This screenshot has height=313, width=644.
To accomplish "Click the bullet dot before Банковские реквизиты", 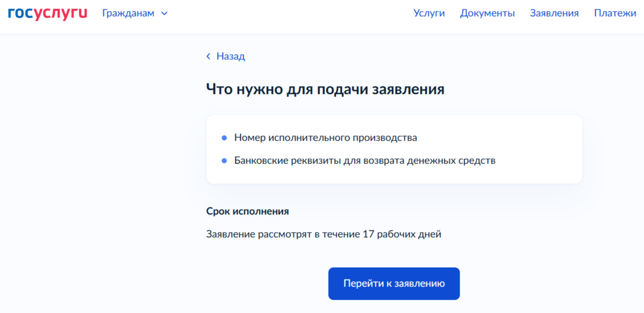I will pyautogui.click(x=224, y=161).
